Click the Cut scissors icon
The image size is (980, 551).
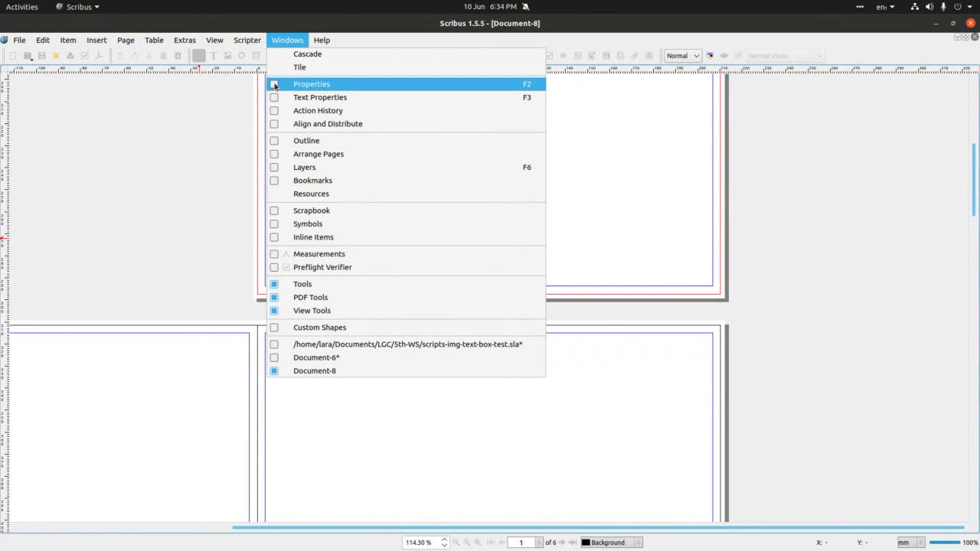tap(149, 56)
